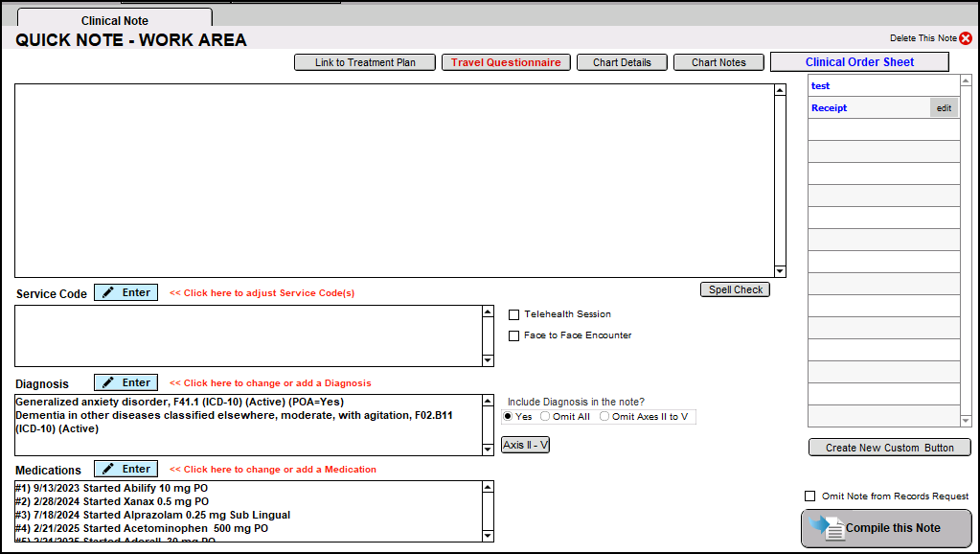
Task: Click up arrow of medications list scrollbar
Action: [488, 487]
